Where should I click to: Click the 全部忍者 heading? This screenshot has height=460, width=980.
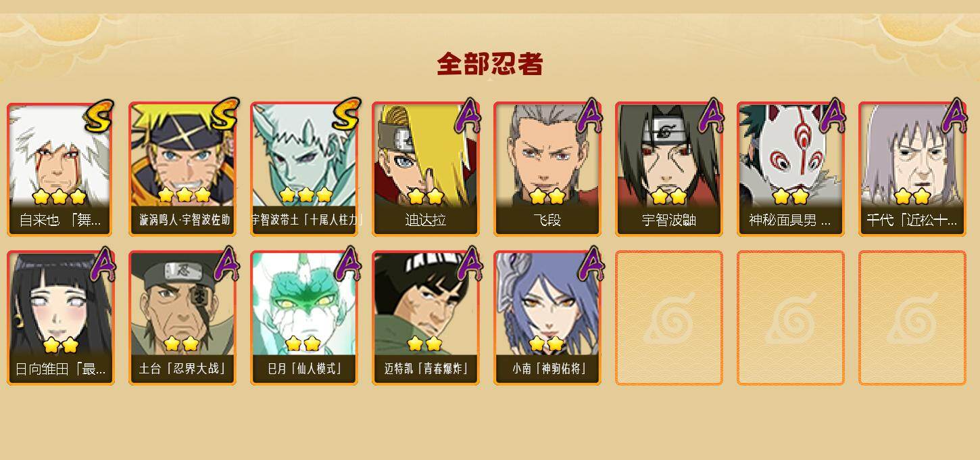(x=490, y=64)
